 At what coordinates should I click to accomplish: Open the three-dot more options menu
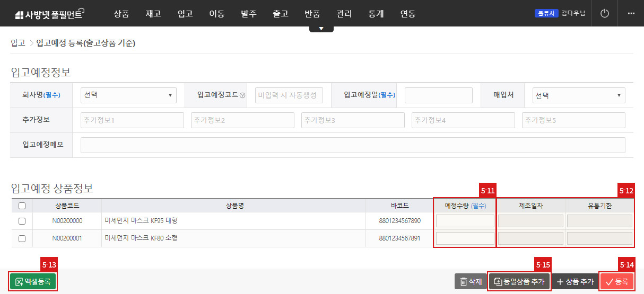tap(631, 13)
